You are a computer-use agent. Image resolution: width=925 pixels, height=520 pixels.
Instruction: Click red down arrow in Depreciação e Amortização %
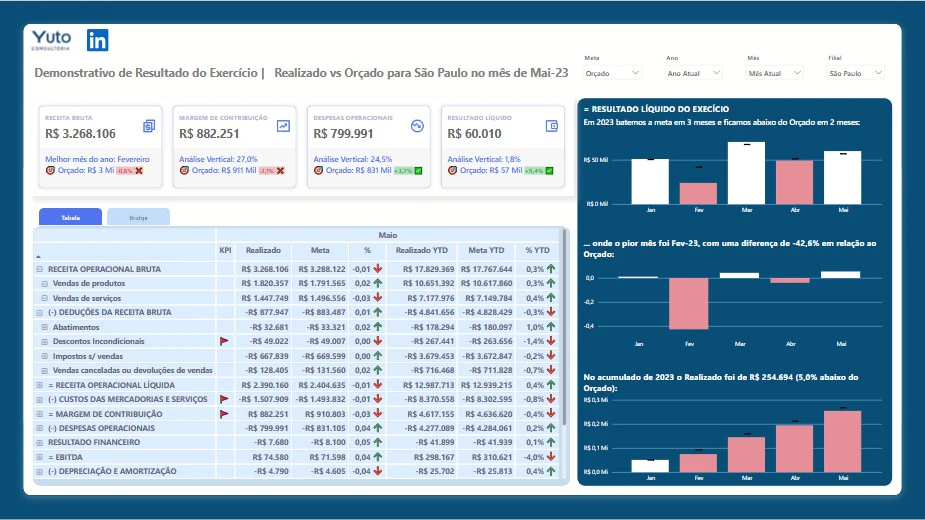click(x=378, y=471)
